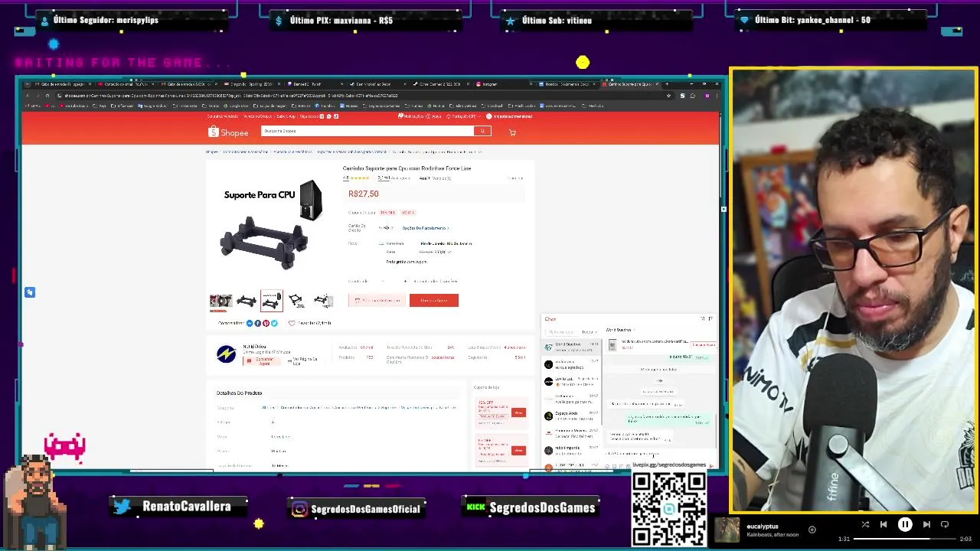Shuffle the music player tracks
The image size is (980, 551).
865,525
